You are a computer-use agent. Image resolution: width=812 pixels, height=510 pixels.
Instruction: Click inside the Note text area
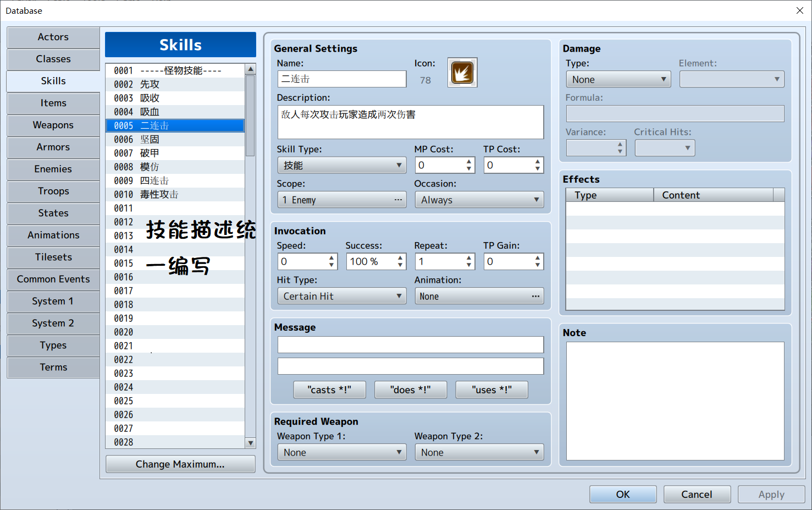pyautogui.click(x=675, y=401)
